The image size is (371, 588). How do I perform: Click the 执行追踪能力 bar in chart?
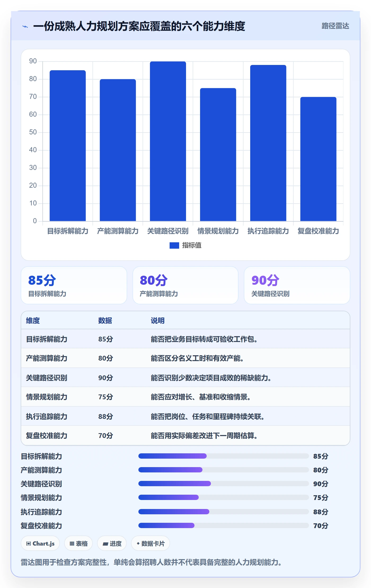268,143
